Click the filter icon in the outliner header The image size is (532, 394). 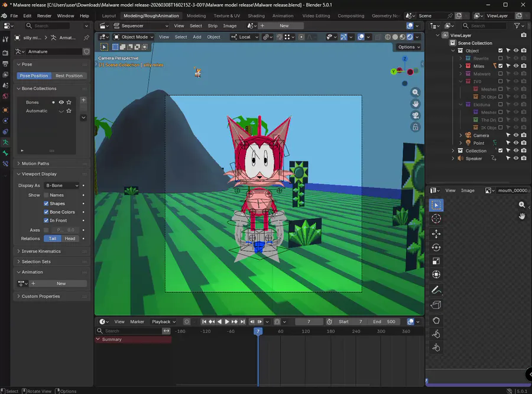coord(517,26)
